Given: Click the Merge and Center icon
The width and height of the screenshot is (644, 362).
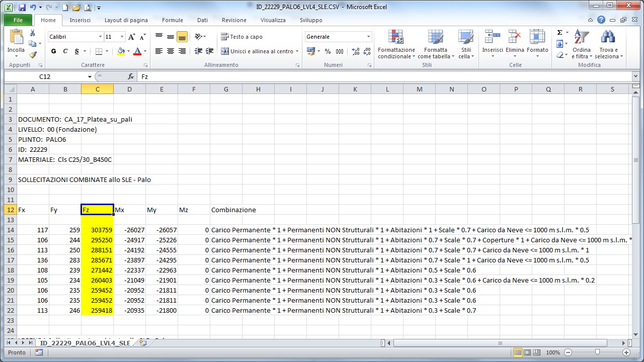Looking at the screenshot, I should pos(224,51).
